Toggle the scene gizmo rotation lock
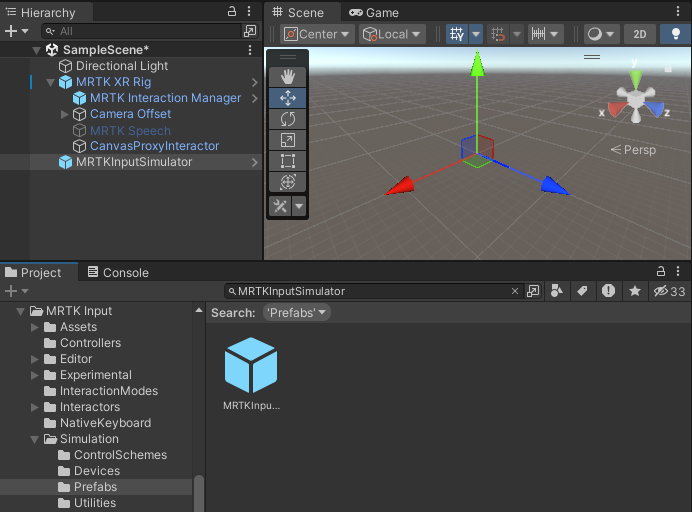Screen dimensions: 692x512 coord(668,68)
